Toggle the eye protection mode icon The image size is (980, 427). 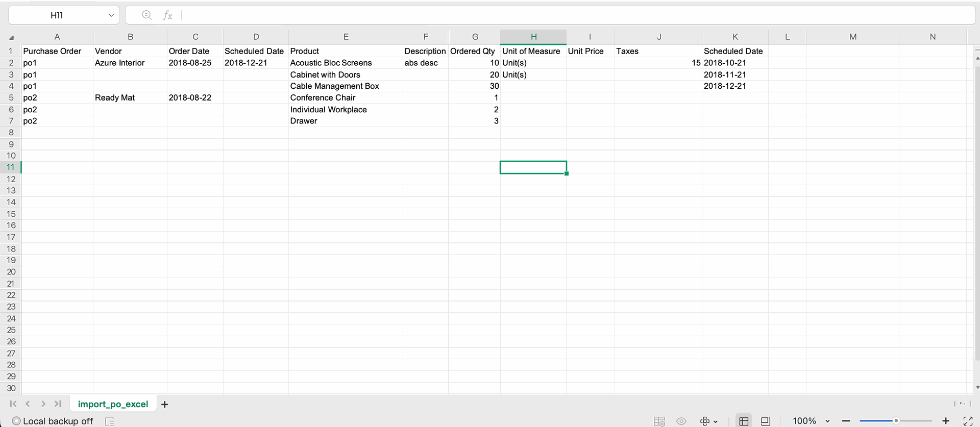coord(681,421)
